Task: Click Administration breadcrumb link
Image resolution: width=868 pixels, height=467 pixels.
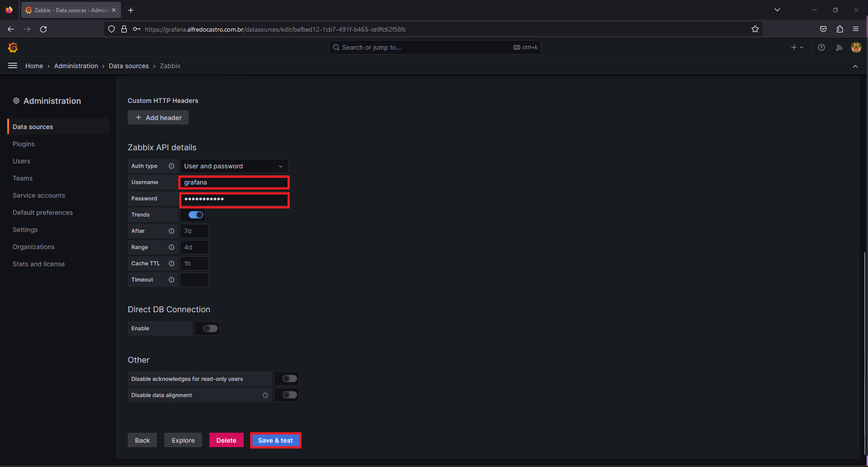Action: coord(76,66)
